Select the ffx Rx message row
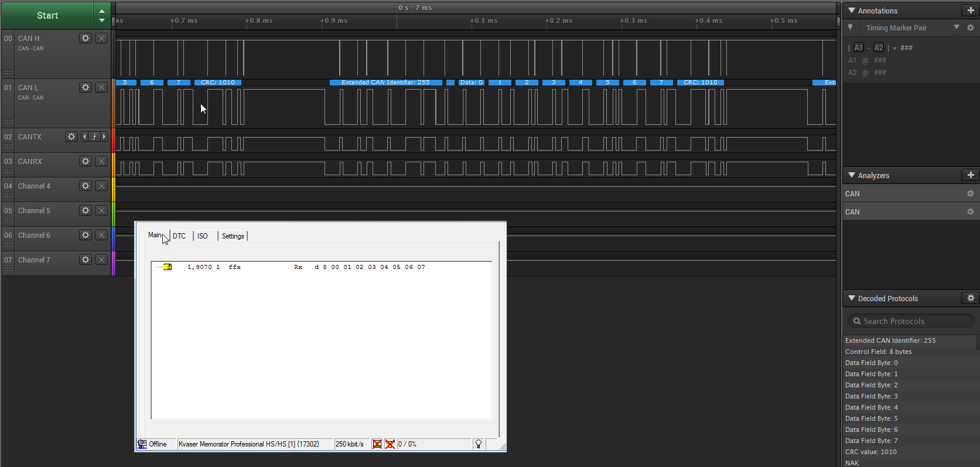 click(321, 267)
